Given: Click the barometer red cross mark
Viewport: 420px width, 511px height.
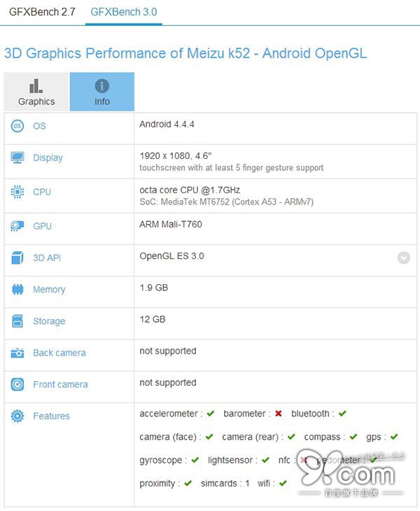Looking at the screenshot, I should click(x=279, y=414).
